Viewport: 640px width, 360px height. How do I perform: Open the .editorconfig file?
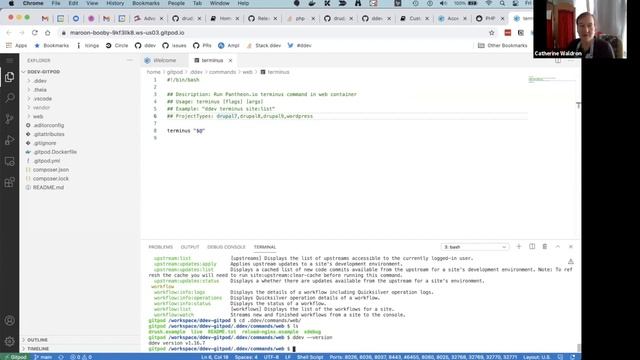coord(49,125)
